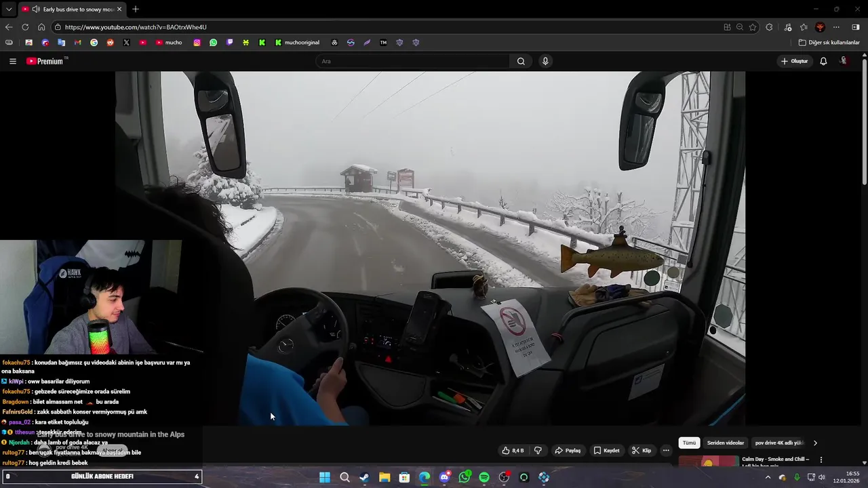Open File Explorer from the taskbar

[x=384, y=477]
